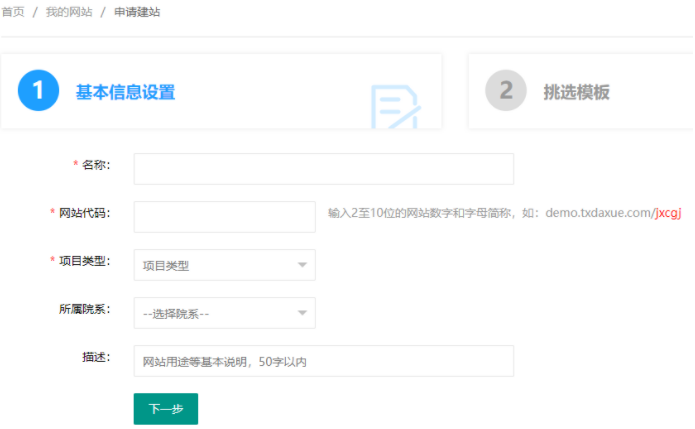Go to 首页 in the breadcrumb
The height and width of the screenshot is (429, 695).
(13, 12)
